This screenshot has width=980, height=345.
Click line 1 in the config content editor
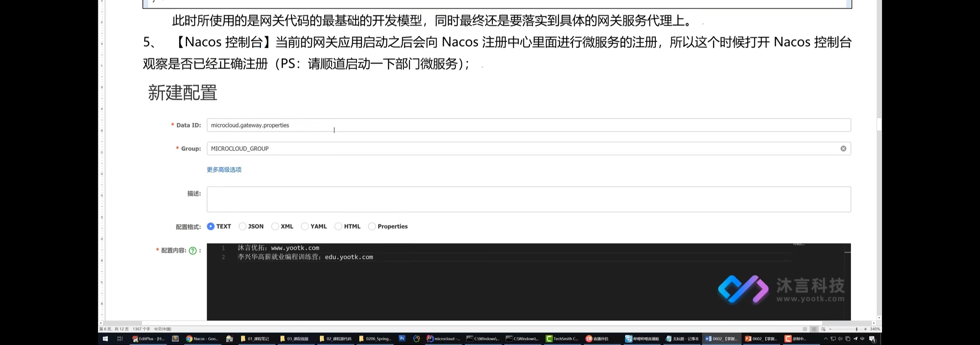tap(278, 248)
